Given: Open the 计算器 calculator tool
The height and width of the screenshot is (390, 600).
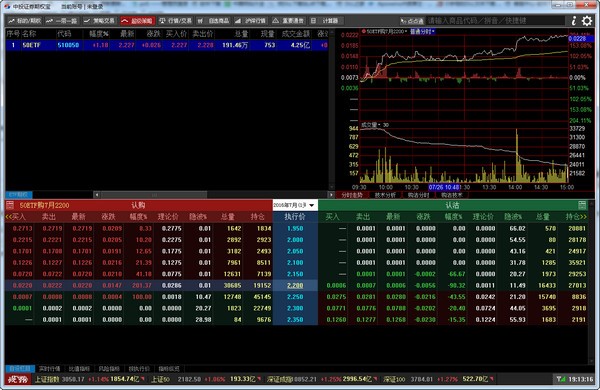Looking at the screenshot, I should [325, 21].
